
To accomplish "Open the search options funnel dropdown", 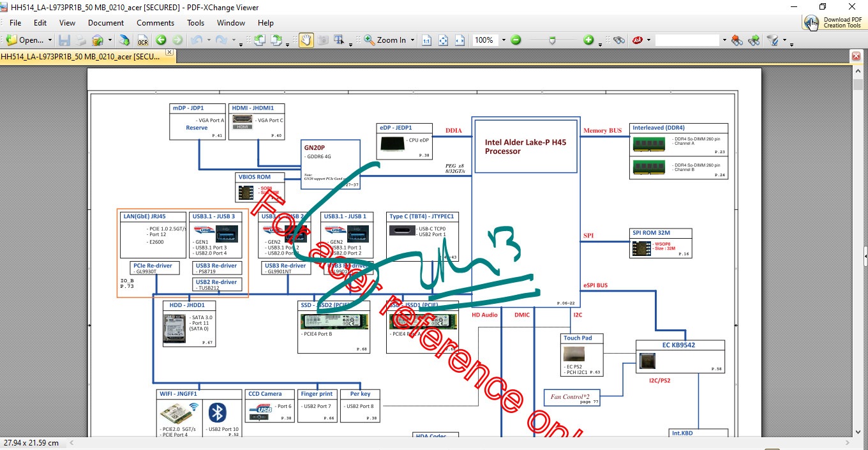I will coord(786,40).
